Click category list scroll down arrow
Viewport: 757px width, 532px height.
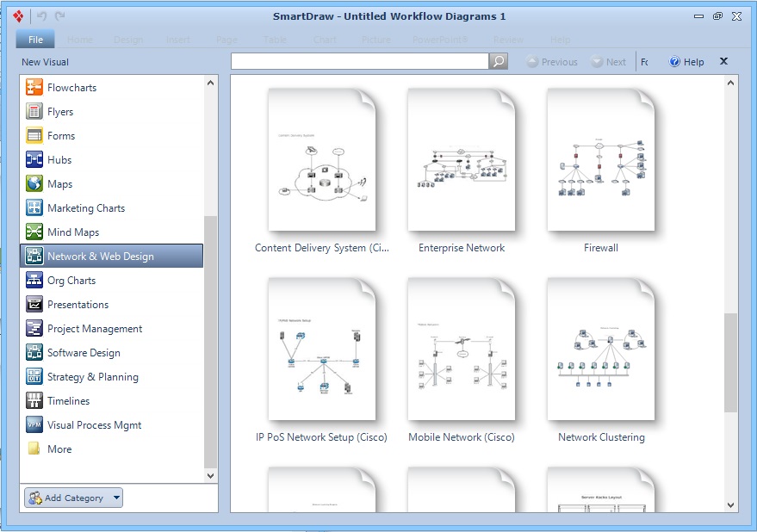[210, 475]
